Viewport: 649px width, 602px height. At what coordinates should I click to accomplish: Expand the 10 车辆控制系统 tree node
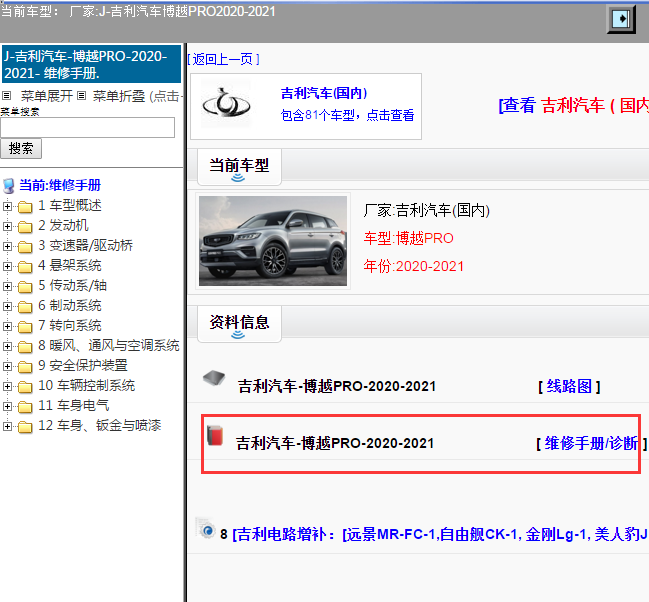click(x=7, y=386)
